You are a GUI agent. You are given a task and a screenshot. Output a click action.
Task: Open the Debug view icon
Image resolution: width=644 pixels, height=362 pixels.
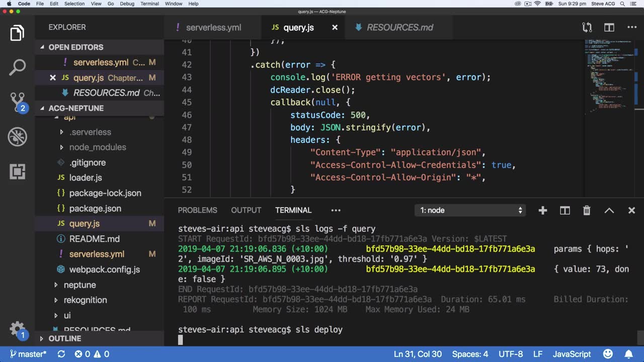click(x=17, y=137)
